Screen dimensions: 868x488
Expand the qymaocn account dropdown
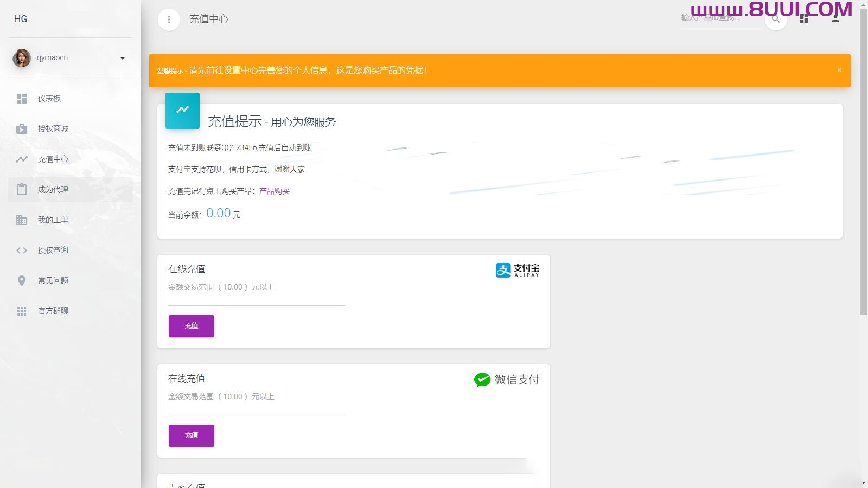(x=122, y=57)
